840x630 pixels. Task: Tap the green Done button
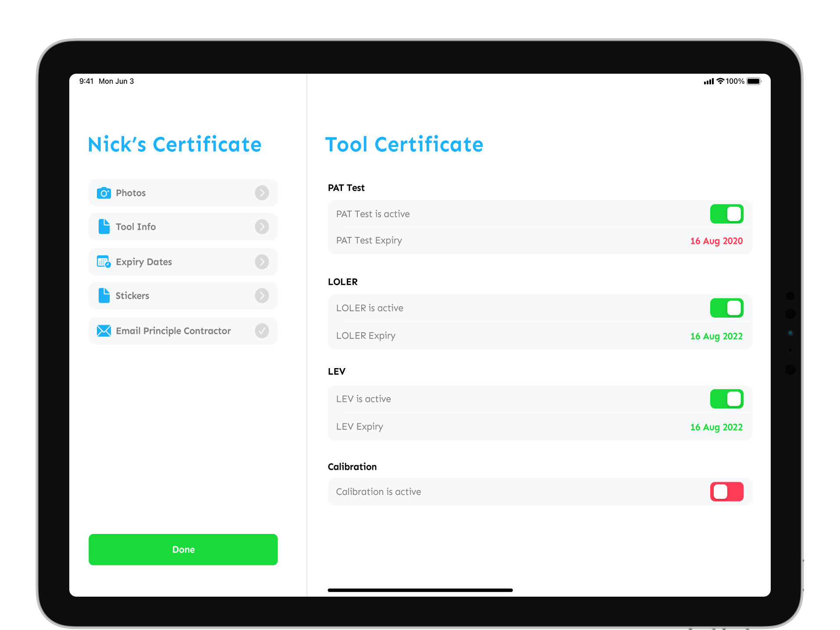(183, 550)
